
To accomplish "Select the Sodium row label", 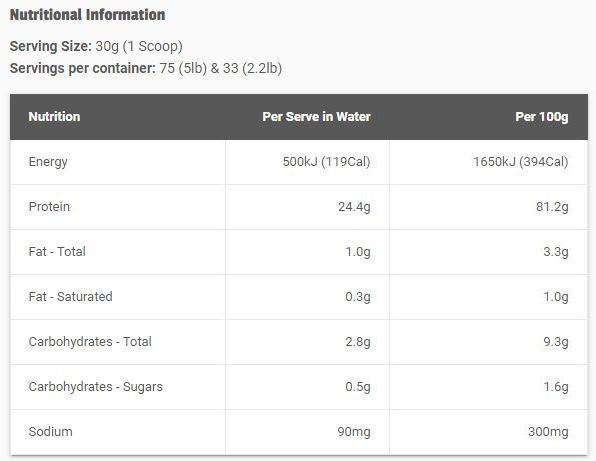I will pyautogui.click(x=51, y=432).
